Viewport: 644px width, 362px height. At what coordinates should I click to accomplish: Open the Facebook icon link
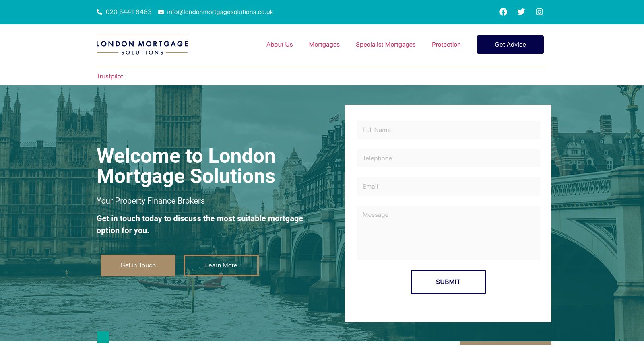[503, 12]
